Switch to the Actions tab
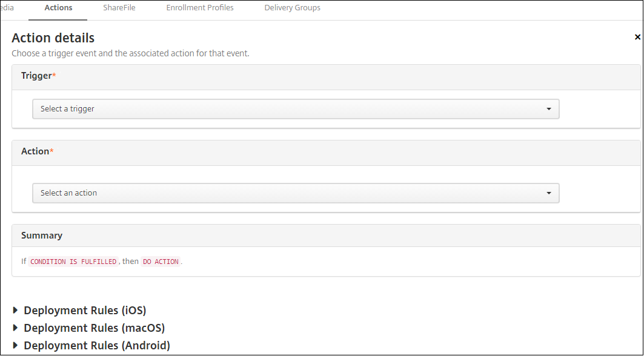Image resolution: width=644 pixels, height=356 pixels. click(x=58, y=8)
